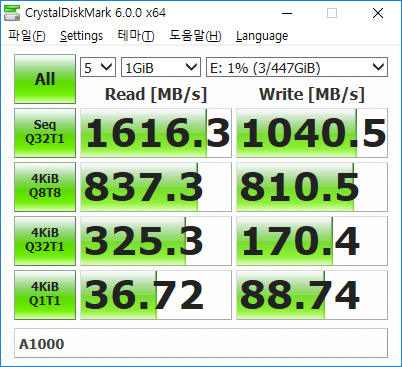Open the Settings menu
This screenshot has width=402, height=367.
point(81,36)
